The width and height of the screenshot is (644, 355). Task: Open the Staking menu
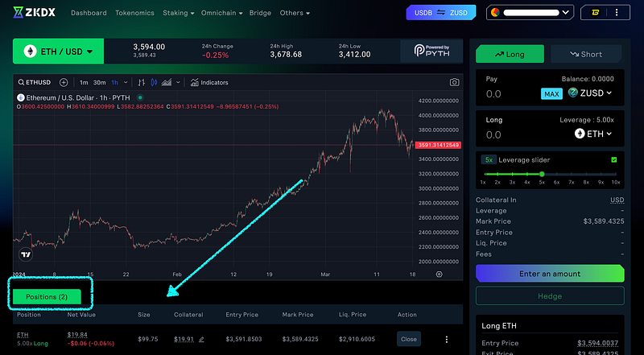pyautogui.click(x=177, y=13)
